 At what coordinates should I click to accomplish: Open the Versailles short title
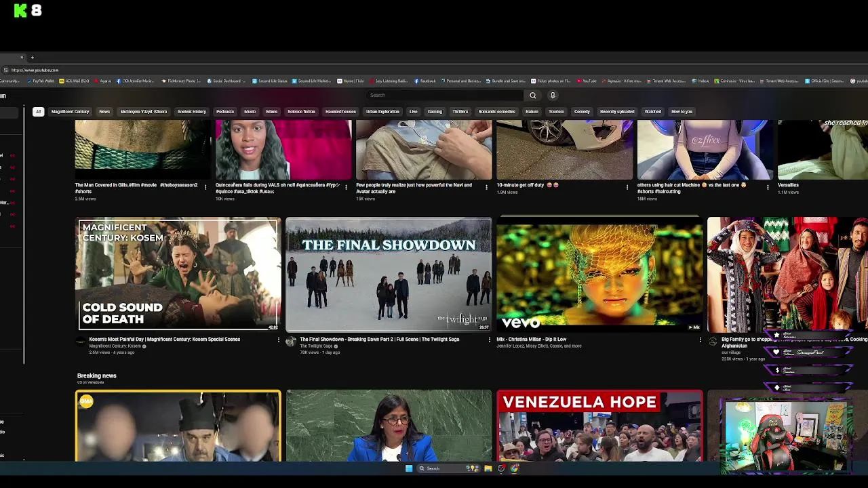pyautogui.click(x=788, y=185)
